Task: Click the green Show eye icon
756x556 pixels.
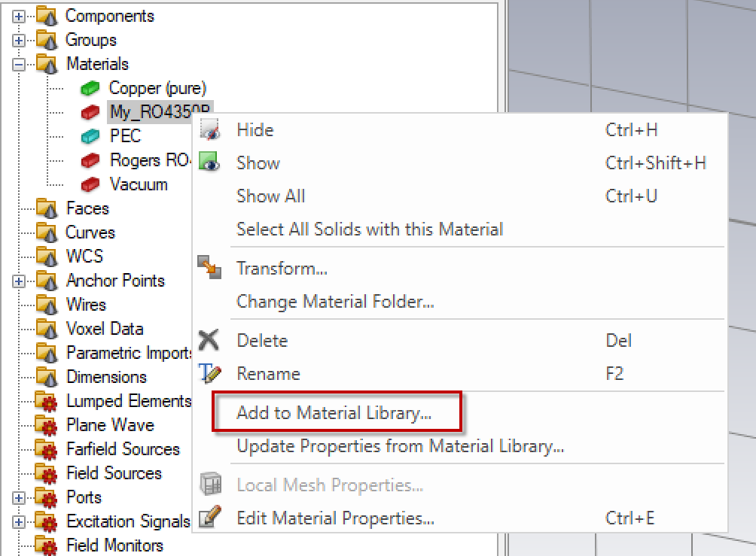Action: coord(209,163)
